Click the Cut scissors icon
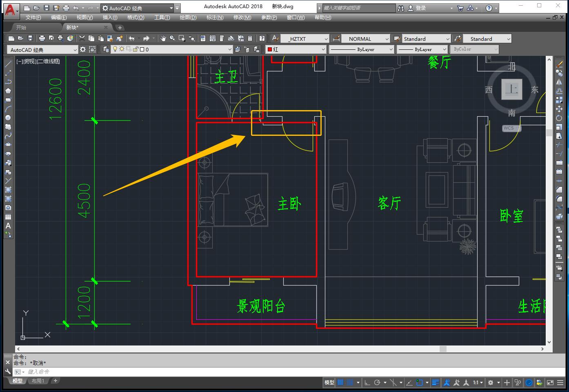 coord(82,38)
